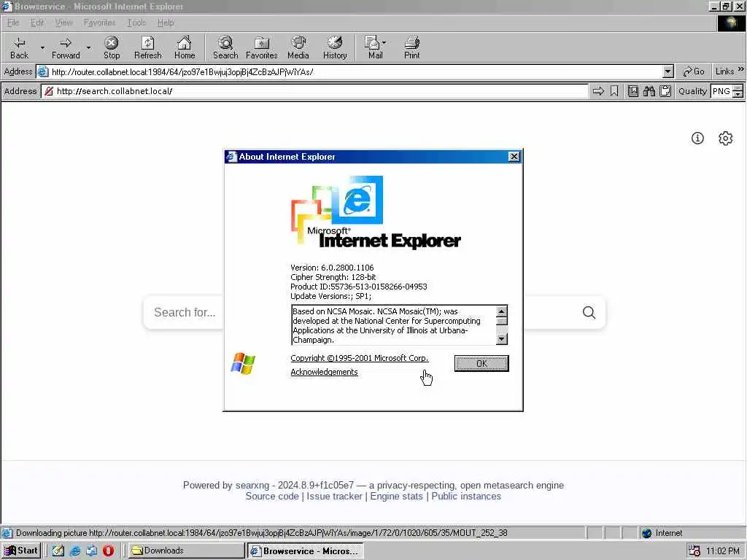
Task: Open the Back button history dropdown arrow
Action: coord(42,47)
